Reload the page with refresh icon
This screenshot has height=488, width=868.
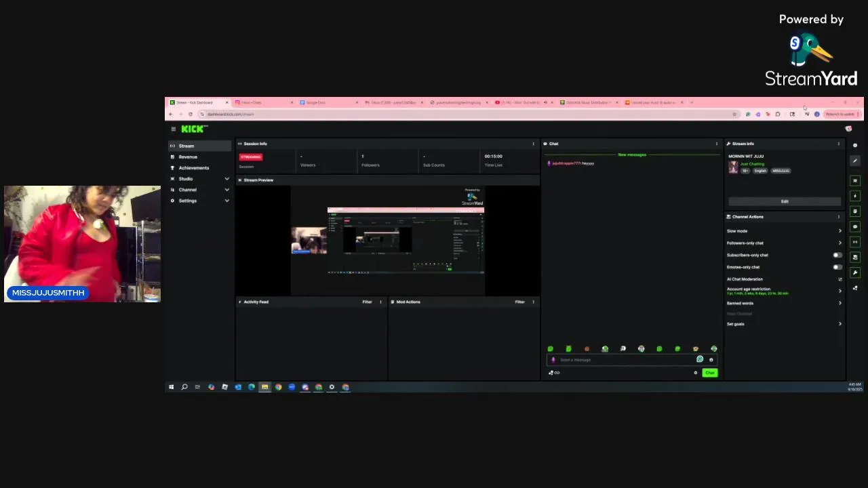click(x=191, y=114)
